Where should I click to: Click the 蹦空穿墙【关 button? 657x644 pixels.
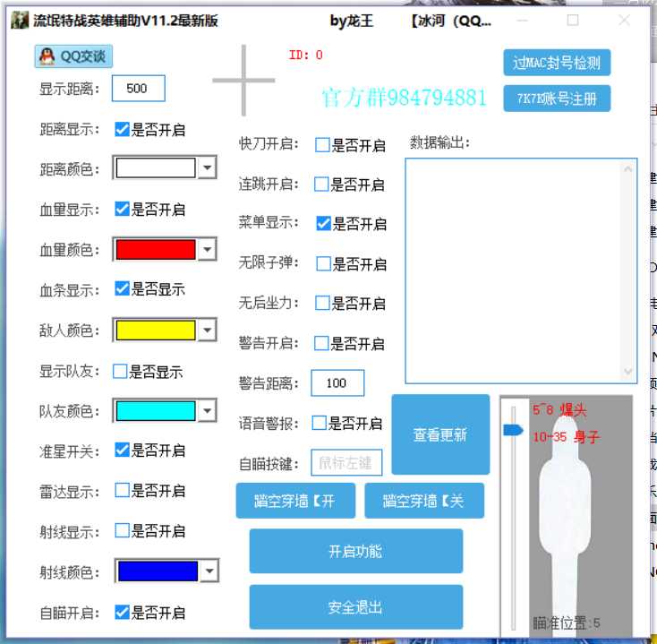point(424,501)
